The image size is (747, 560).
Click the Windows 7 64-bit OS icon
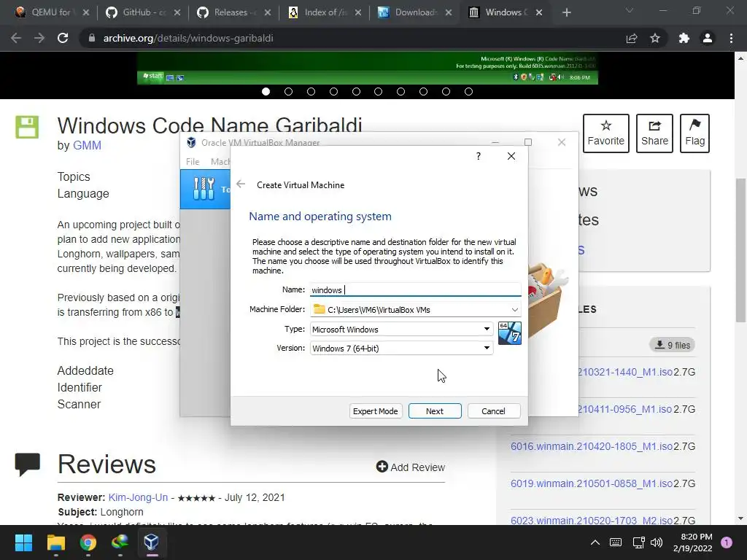coord(509,332)
